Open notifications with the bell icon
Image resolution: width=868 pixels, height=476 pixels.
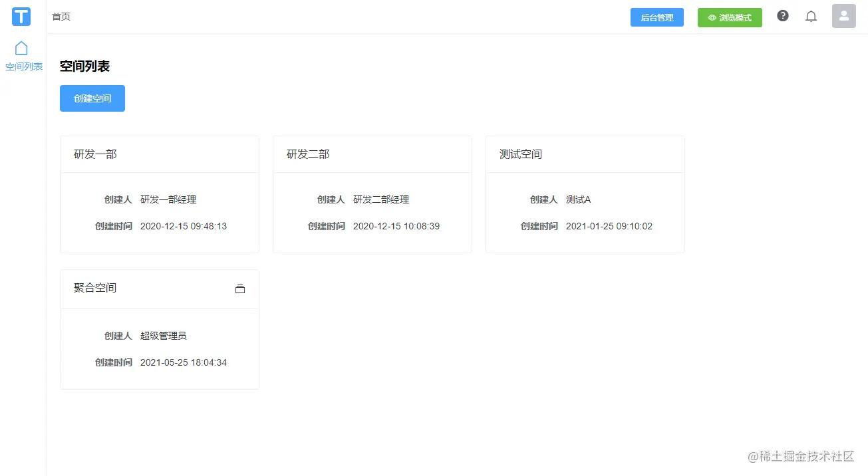pos(811,17)
